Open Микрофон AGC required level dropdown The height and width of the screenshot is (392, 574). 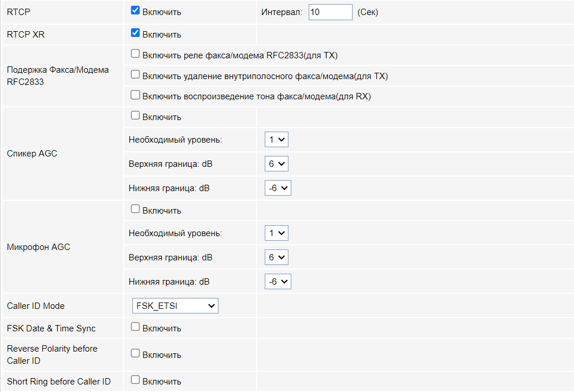pos(276,233)
